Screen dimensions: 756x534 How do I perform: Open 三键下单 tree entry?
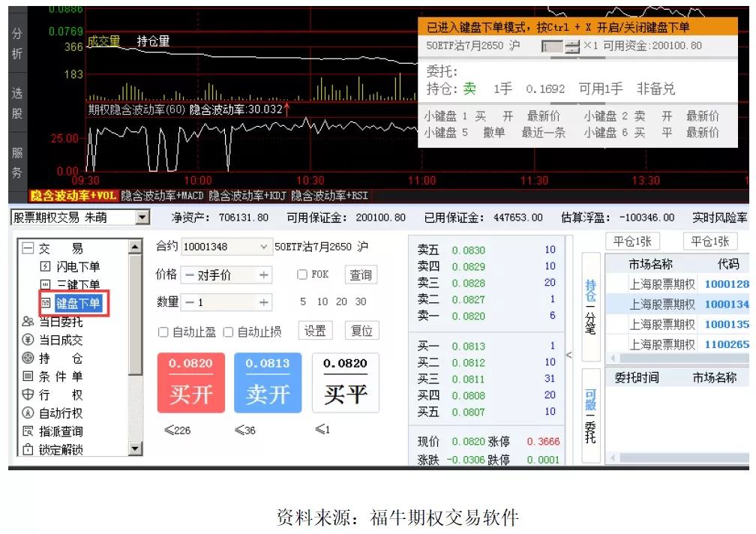pos(78,284)
